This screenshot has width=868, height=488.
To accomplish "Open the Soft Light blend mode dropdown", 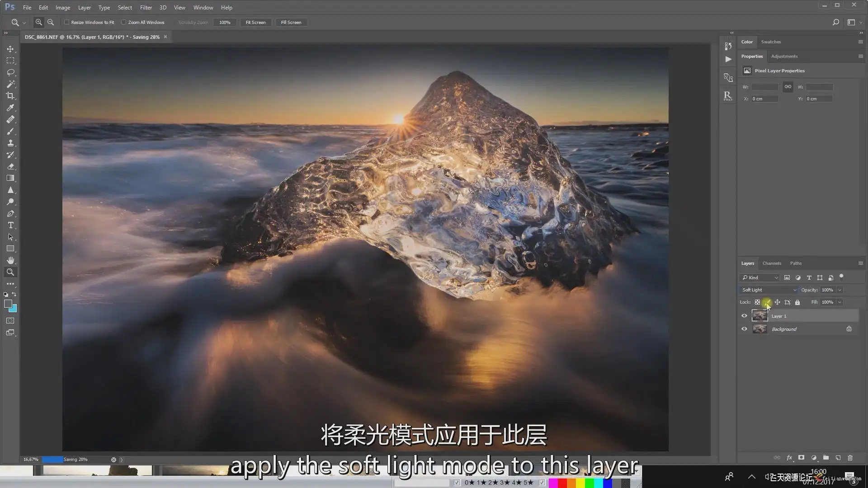I will [x=769, y=290].
